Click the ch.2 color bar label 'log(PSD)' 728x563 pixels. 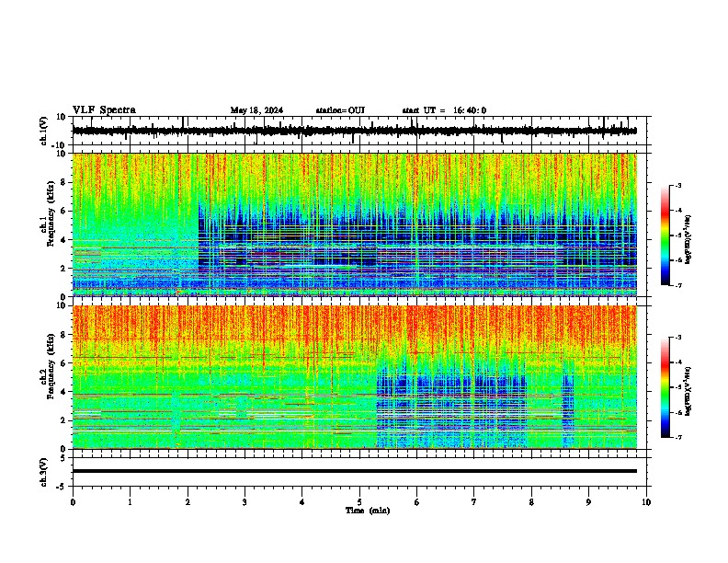pyautogui.click(x=688, y=391)
